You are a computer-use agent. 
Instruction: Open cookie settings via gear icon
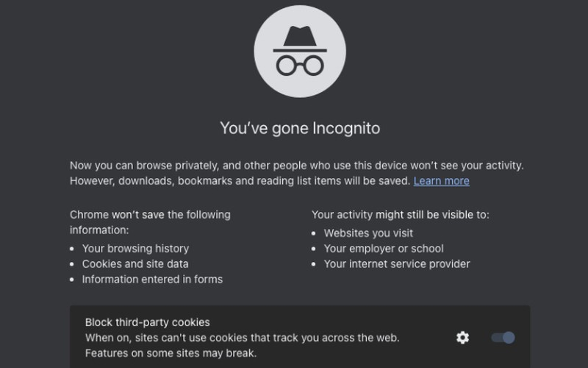462,337
